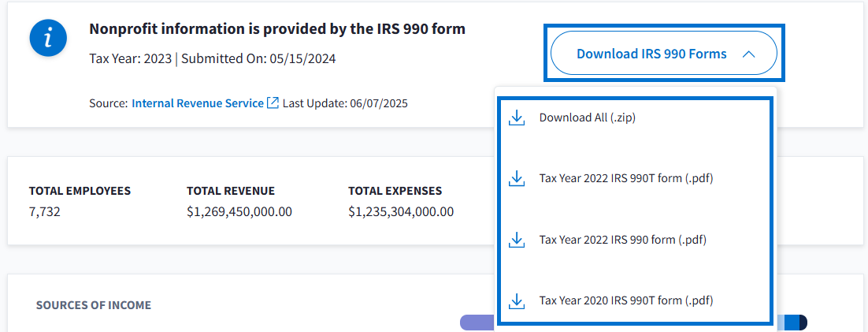The image size is (868, 332).
Task: Open the Internal Revenue Service source link
Action: coord(197,103)
